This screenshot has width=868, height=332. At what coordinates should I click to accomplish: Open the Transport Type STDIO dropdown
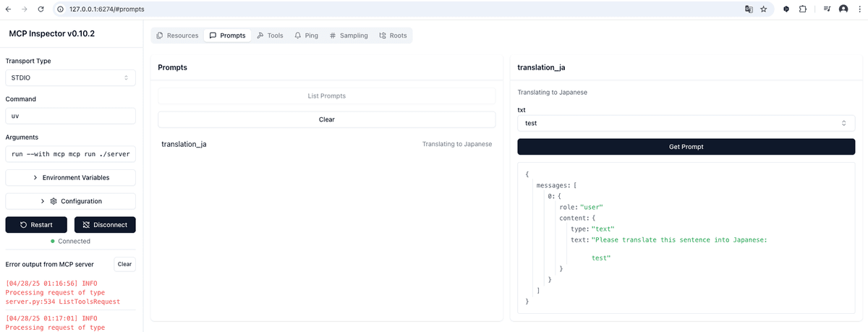tap(70, 77)
